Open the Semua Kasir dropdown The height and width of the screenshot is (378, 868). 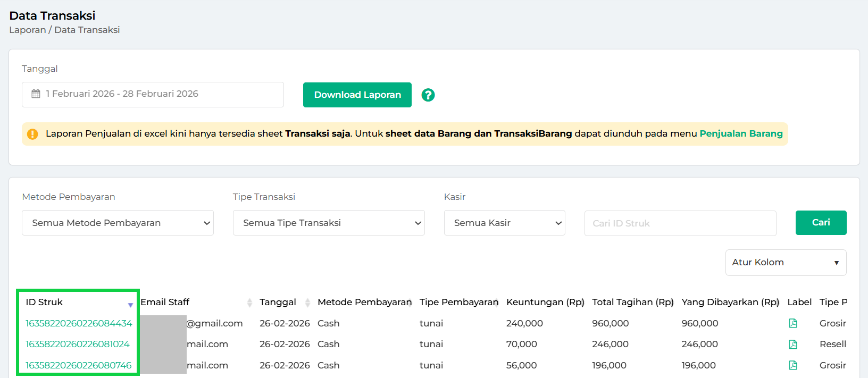point(504,223)
